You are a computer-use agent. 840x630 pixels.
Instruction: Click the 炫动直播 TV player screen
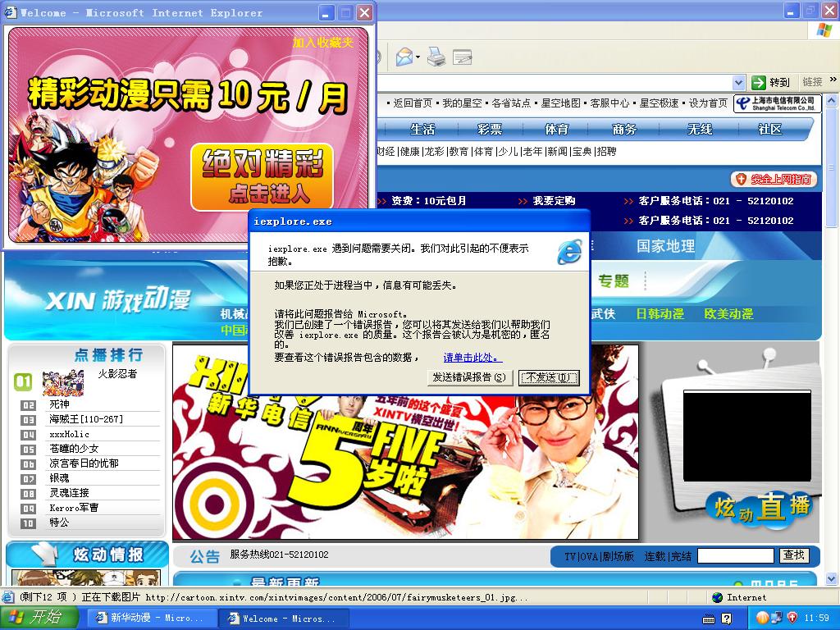(x=746, y=436)
